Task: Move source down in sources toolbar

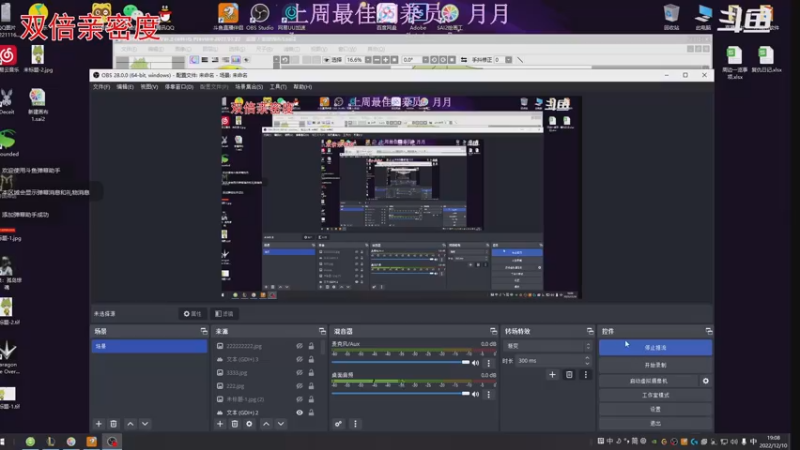Action: tap(281, 424)
